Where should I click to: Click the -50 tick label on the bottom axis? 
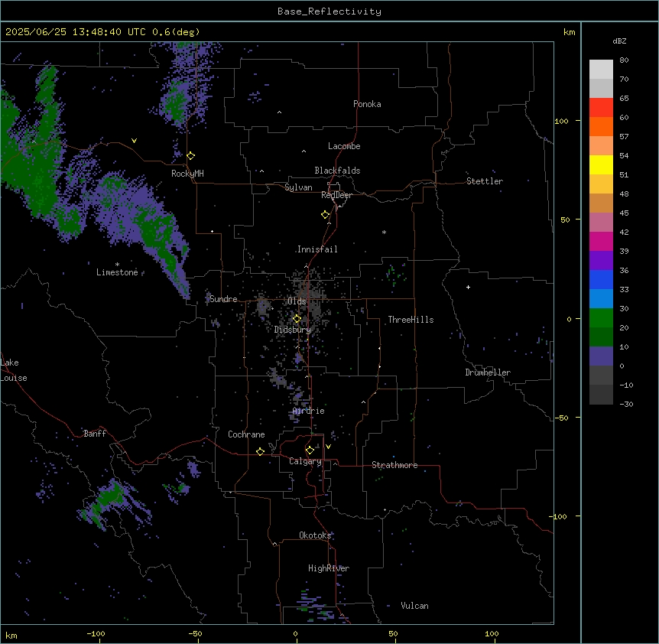pos(195,633)
